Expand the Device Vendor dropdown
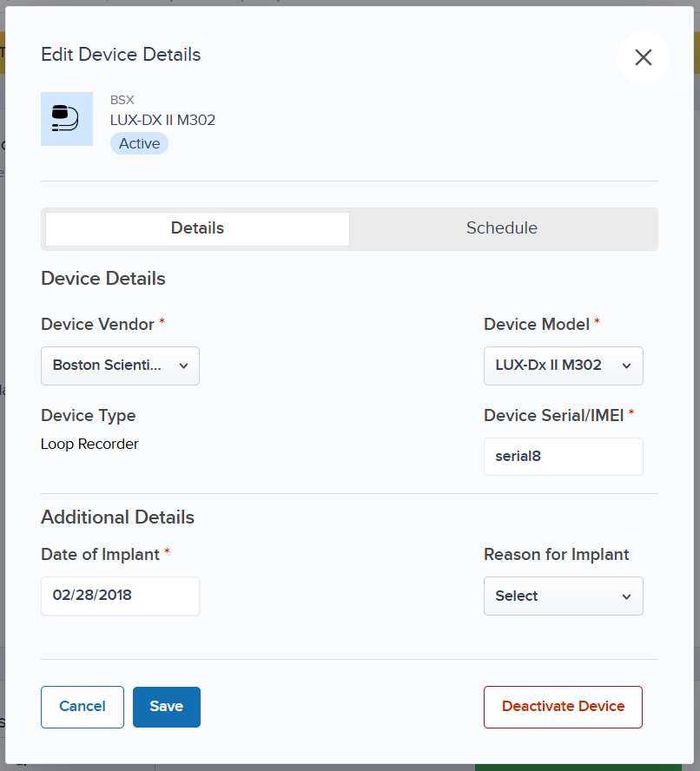Image resolution: width=700 pixels, height=771 pixels. click(120, 366)
